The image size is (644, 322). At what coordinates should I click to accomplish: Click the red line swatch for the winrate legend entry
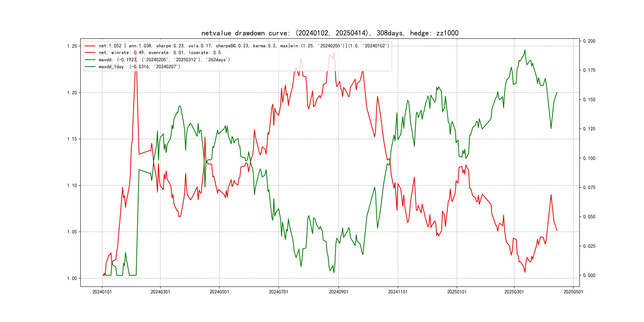tap(90, 53)
